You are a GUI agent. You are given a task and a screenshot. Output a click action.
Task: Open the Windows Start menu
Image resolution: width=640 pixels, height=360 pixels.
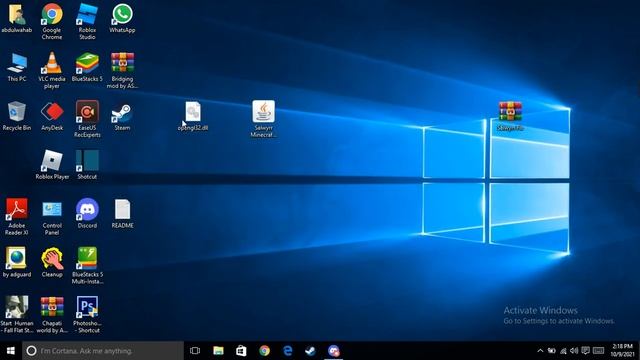click(11, 351)
